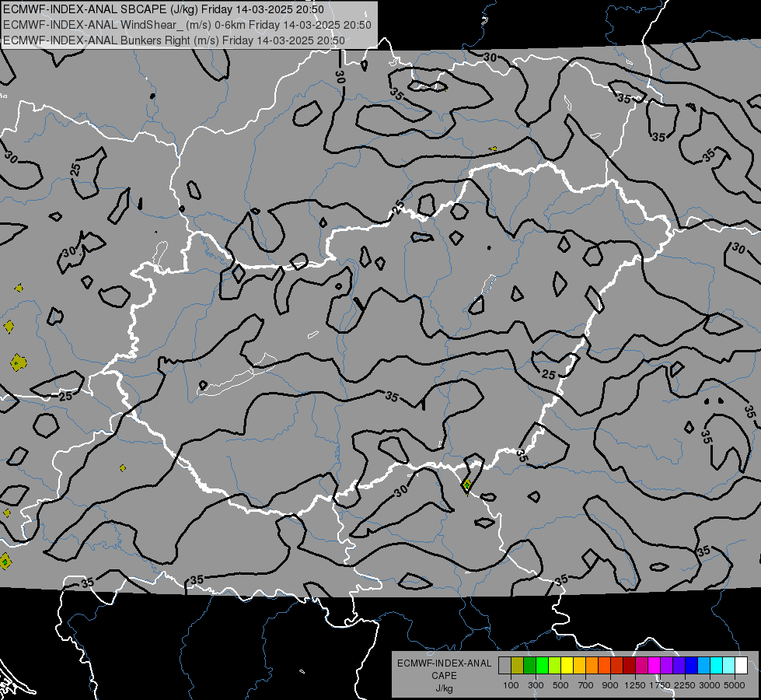Click the sky blue legend swatch
The image size is (761, 700).
click(x=704, y=665)
